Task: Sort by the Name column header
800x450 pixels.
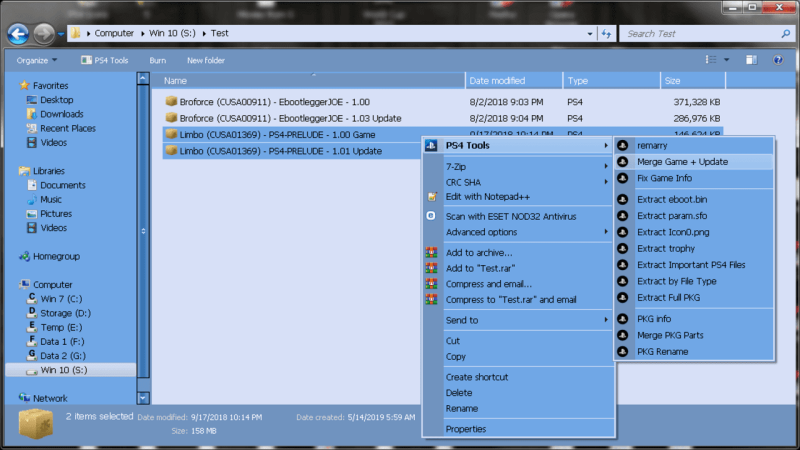Action: point(309,81)
